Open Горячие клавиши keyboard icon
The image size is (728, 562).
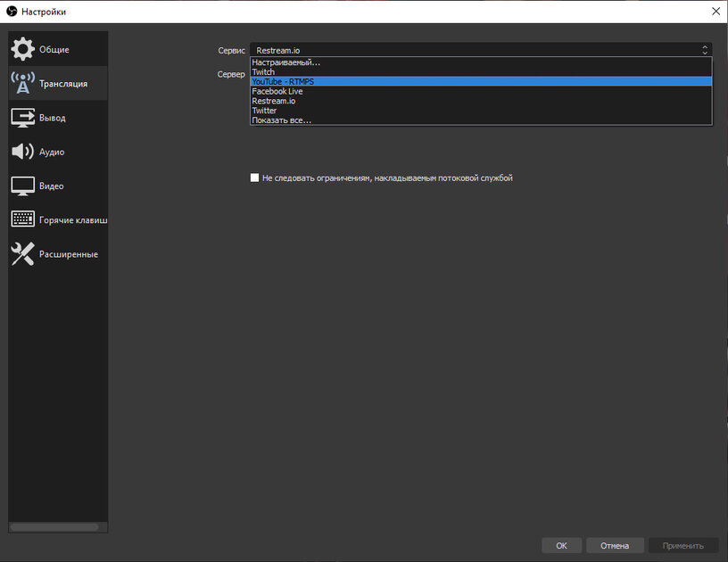point(23,219)
